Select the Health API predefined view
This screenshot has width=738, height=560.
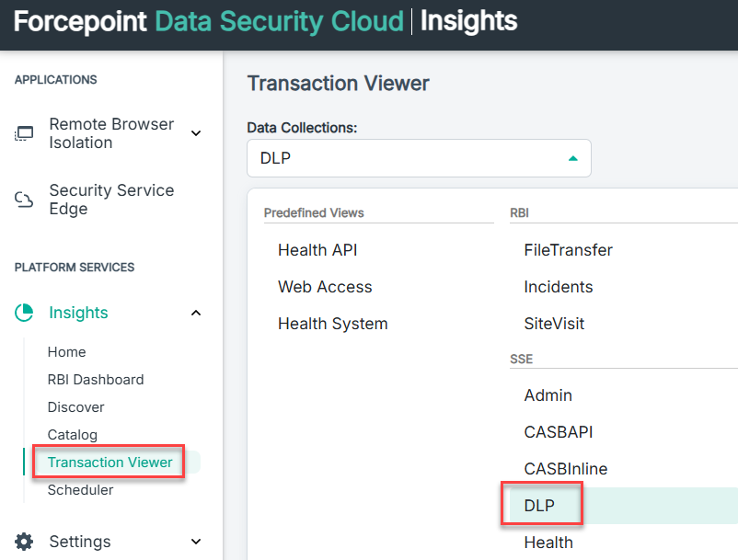[317, 250]
